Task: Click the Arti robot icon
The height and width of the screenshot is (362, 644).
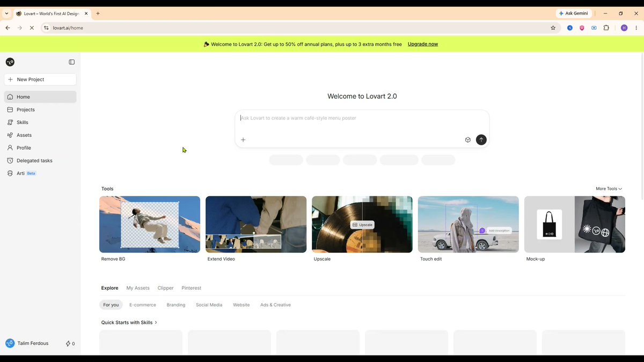Action: coord(10,173)
